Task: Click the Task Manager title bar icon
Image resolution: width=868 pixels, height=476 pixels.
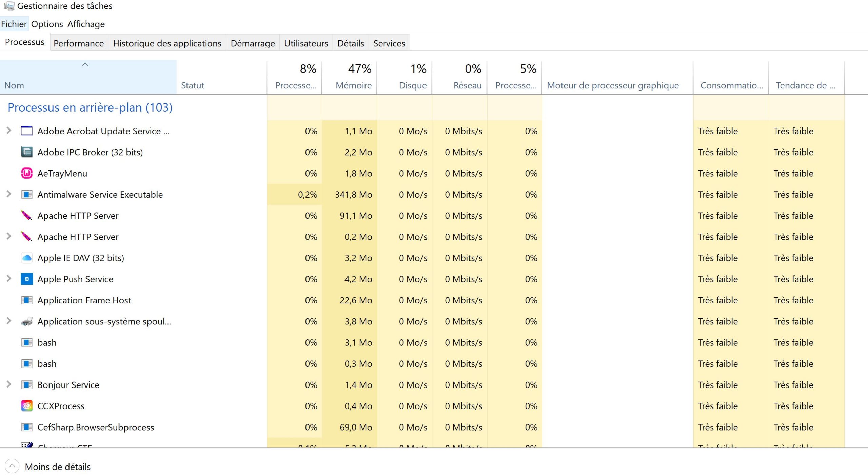Action: tap(9, 6)
